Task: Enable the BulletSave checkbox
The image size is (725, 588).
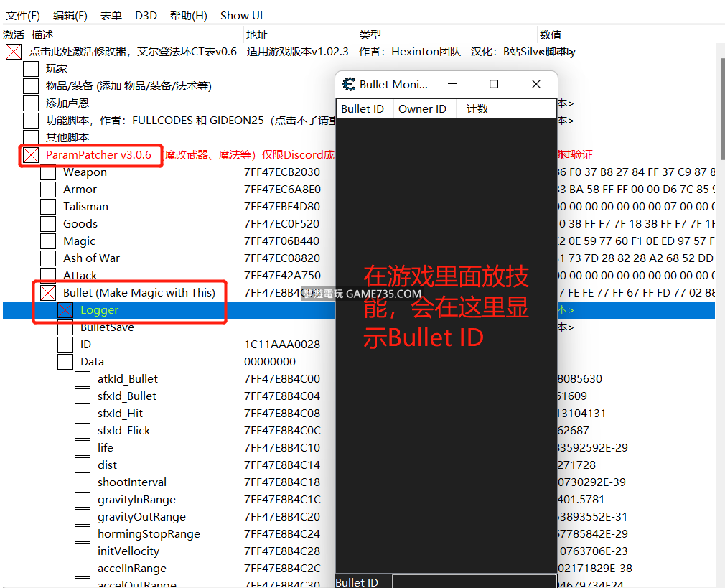Action: coord(65,327)
